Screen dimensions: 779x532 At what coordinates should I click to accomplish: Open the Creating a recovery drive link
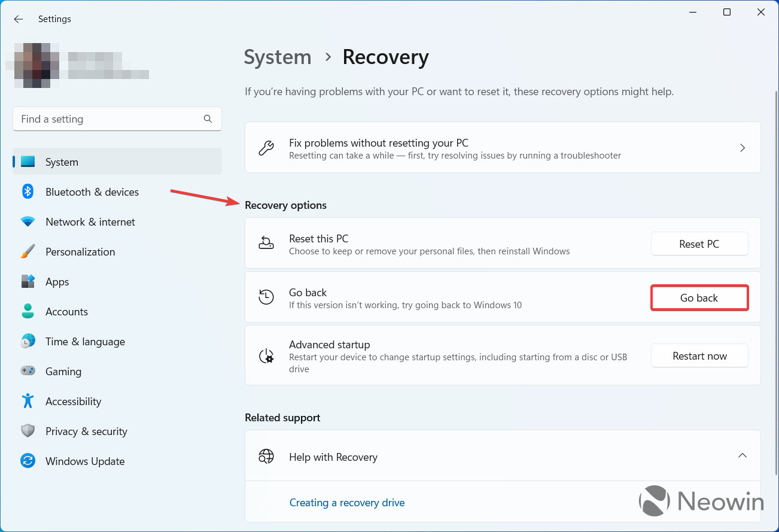347,503
